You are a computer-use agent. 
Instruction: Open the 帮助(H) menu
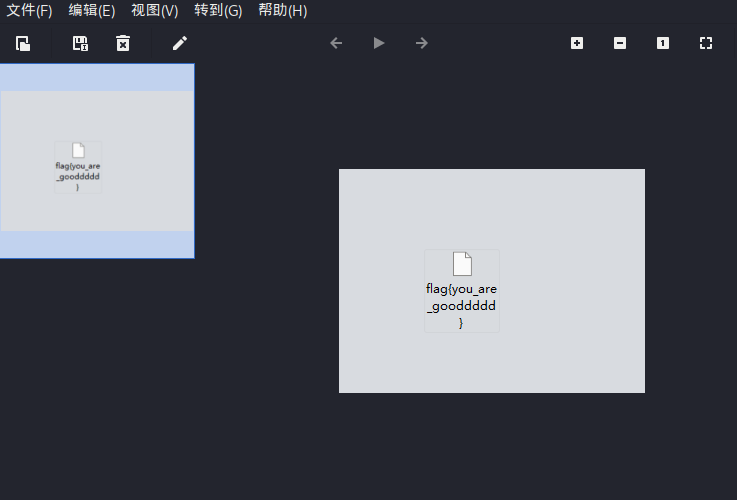click(x=283, y=11)
